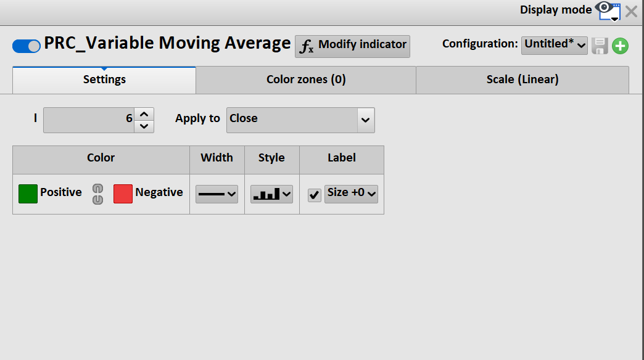Viewport: 644px width, 360px height.
Task: Click the save configuration floppy disk icon
Action: click(600, 46)
